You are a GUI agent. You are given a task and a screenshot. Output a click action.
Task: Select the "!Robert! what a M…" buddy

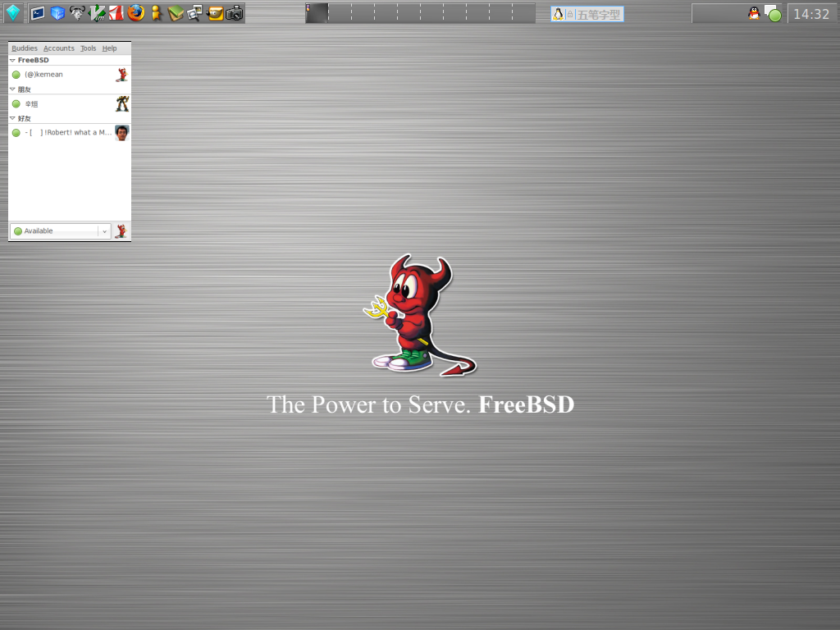70,132
